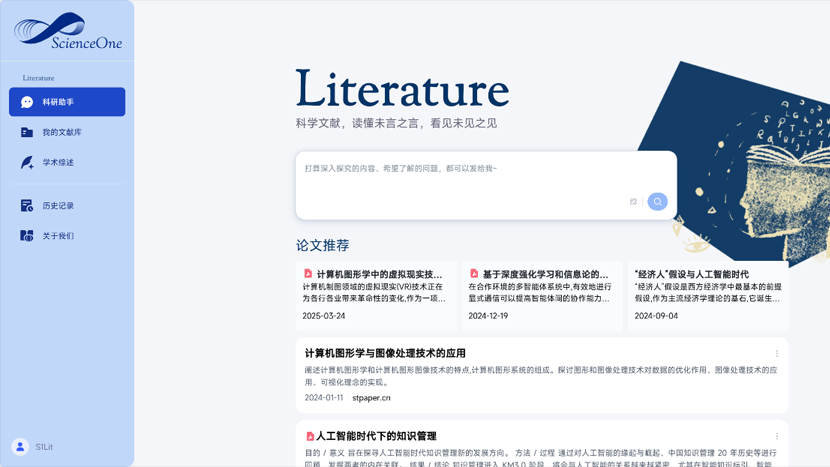Click the history icon beside 历史记录
Screen dimensions: 830x467
(x=26, y=205)
